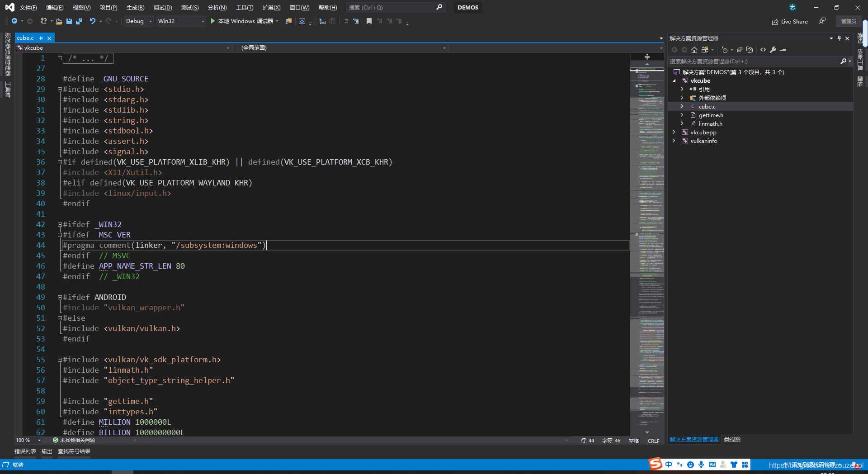Collapse the #ifdef ANDROID region
868x474 pixels.
click(60, 297)
